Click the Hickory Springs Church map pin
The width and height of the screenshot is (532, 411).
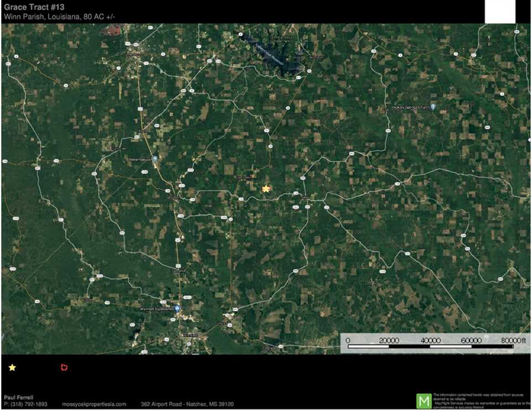[433, 107]
